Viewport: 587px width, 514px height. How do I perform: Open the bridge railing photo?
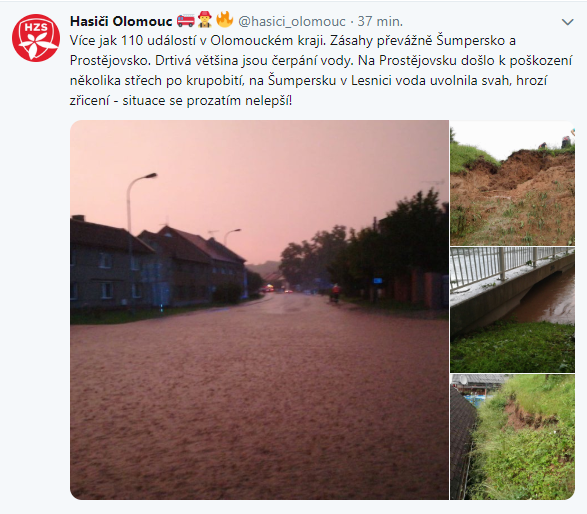pyautogui.click(x=512, y=310)
